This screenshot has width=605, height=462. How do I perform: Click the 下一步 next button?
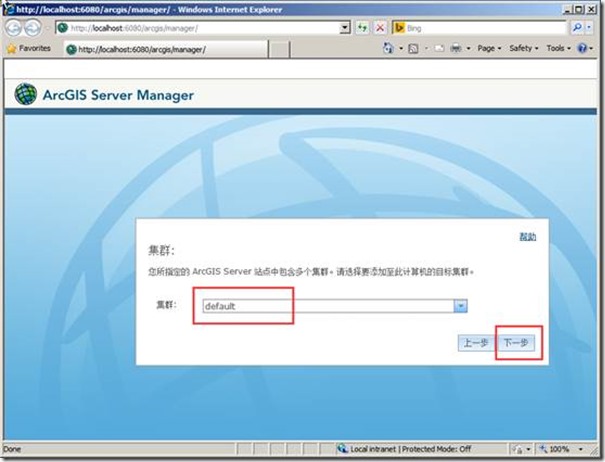516,343
